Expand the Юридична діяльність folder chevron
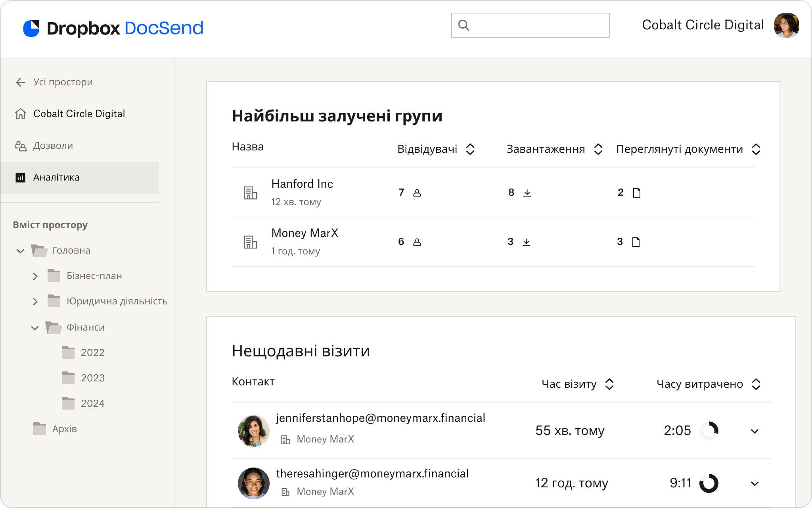 click(x=35, y=302)
